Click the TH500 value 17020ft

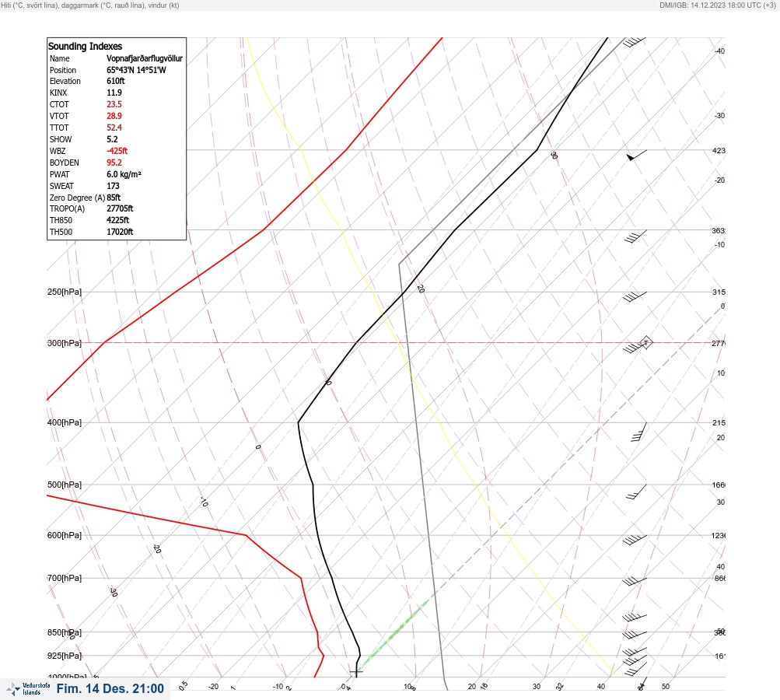(120, 232)
